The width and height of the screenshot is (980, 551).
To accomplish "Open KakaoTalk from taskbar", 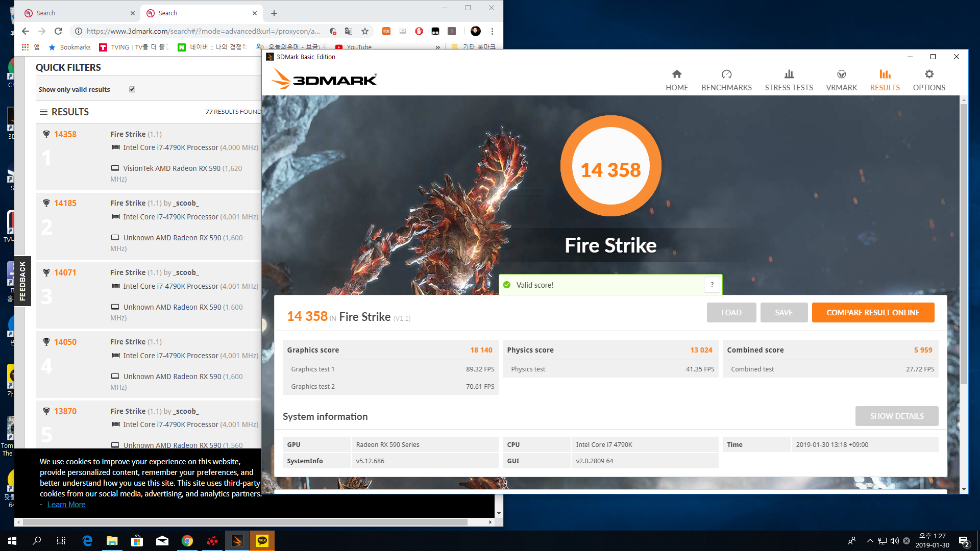I will click(262, 541).
